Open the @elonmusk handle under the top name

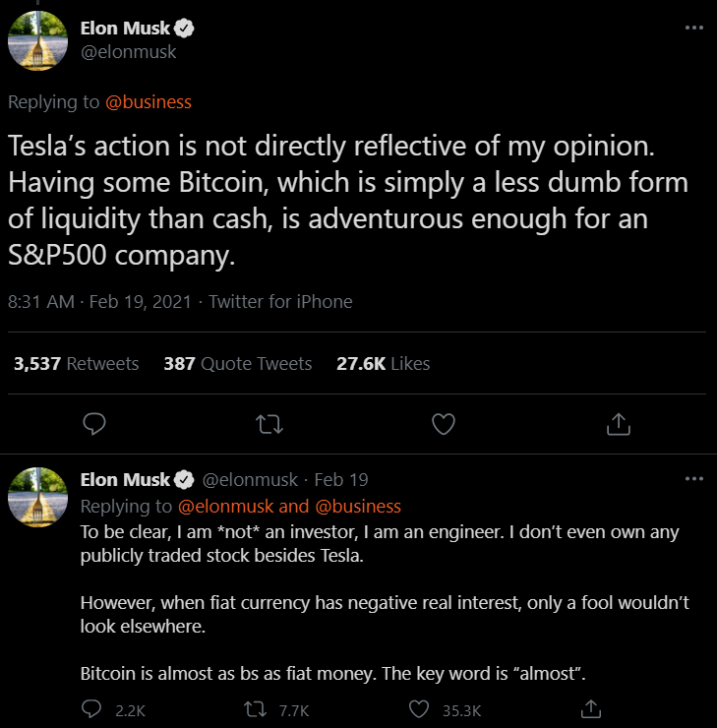(x=128, y=52)
